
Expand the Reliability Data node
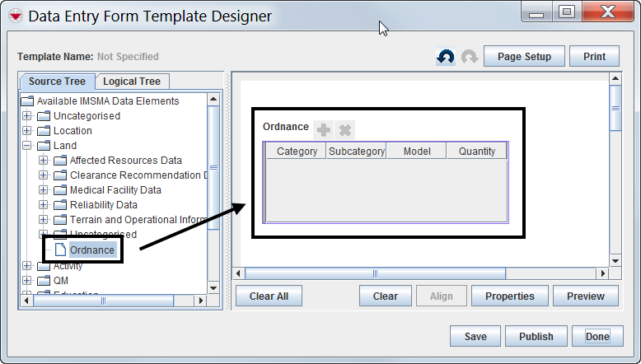click(43, 205)
